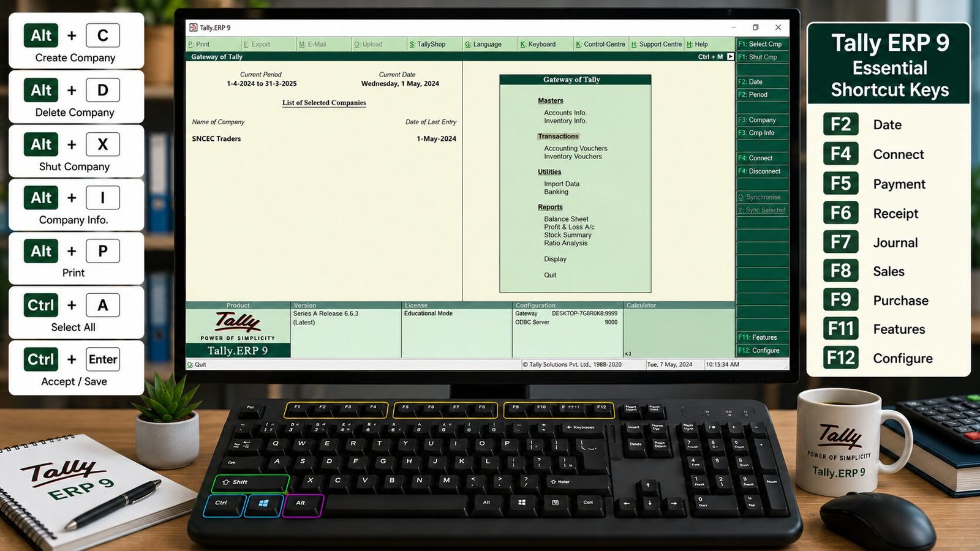The height and width of the screenshot is (551, 980).
Task: Click the ODBC Server 9000 configuration entry
Action: click(x=566, y=322)
